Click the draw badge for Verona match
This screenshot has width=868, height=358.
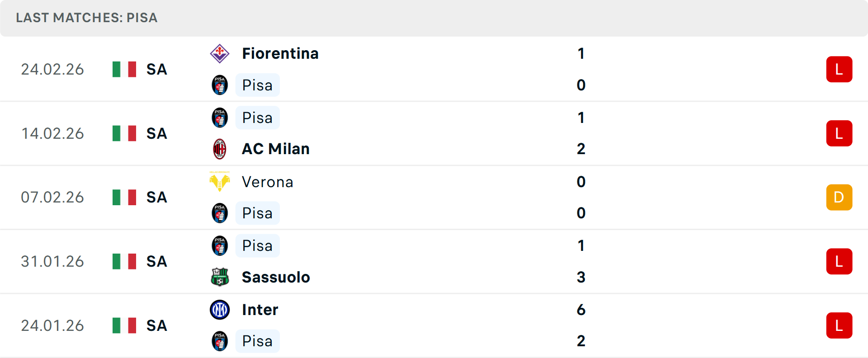pyautogui.click(x=839, y=198)
